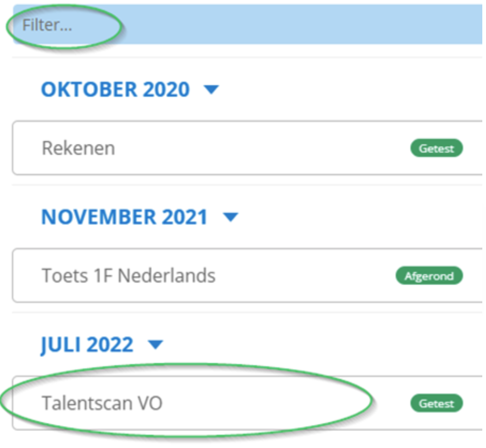Screen dimensions: 486x448
Task: Collapse the JULI 2022 section arrow
Action: [x=155, y=345]
